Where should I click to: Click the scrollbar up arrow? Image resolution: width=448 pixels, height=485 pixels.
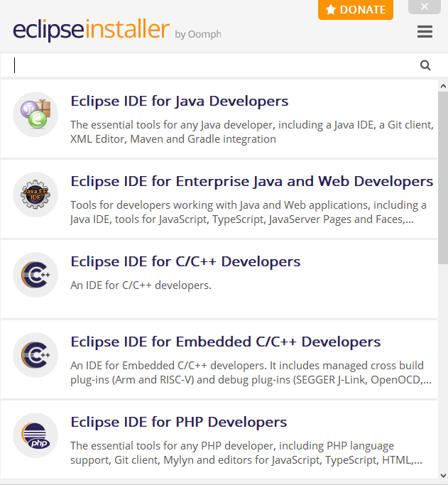coord(443,87)
